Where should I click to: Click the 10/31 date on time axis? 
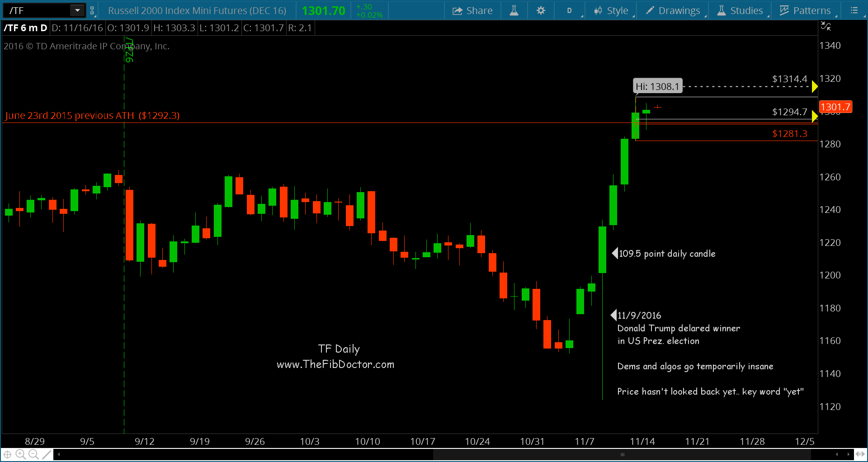point(532,441)
